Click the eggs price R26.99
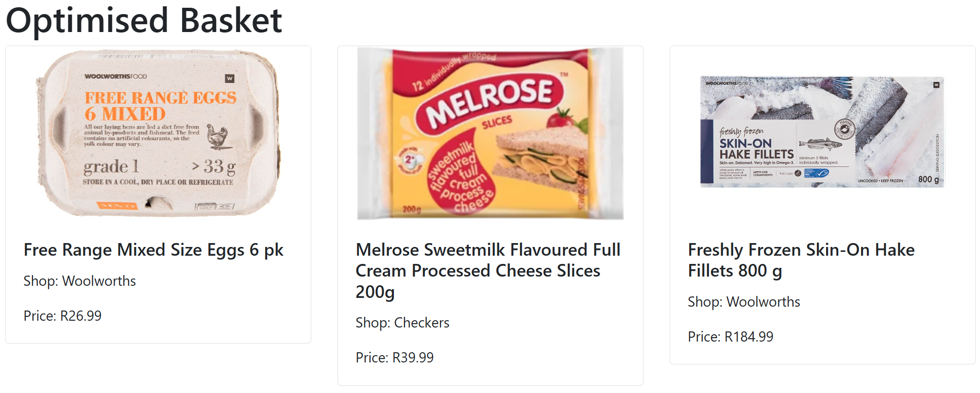This screenshot has width=980, height=393. (63, 316)
